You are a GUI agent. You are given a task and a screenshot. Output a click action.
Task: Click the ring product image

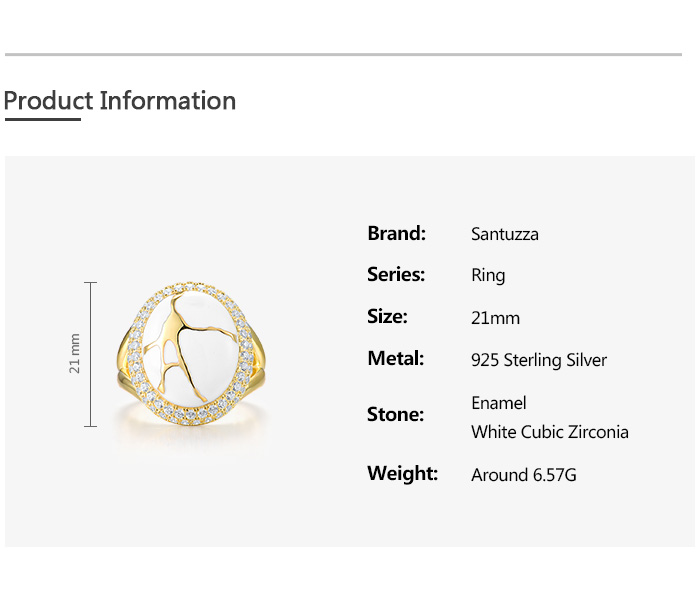[x=190, y=355]
